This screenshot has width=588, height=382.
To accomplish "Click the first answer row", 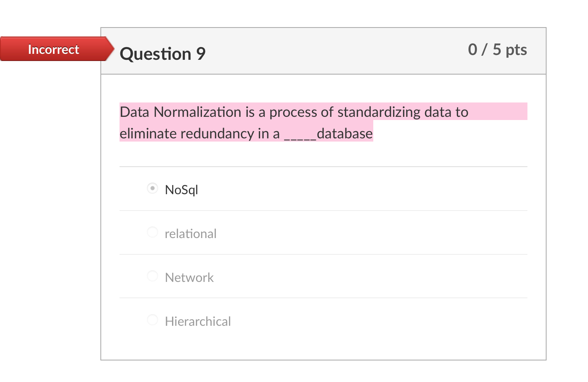I will pos(323,189).
